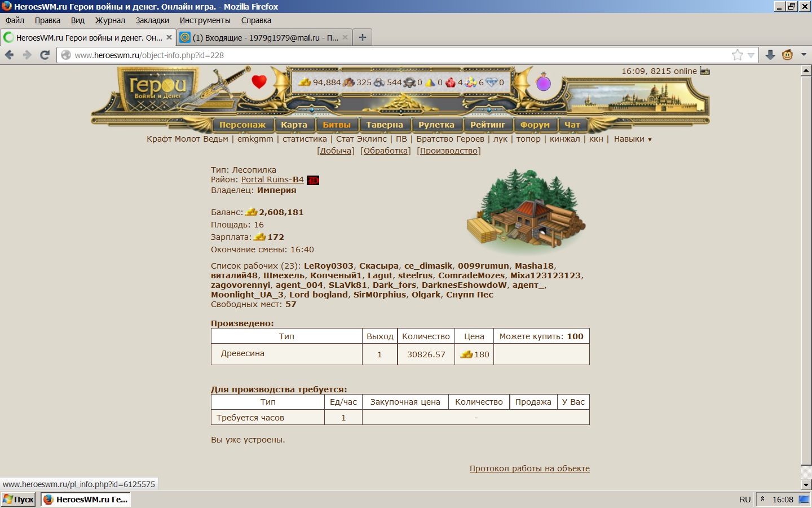Open the Форум game menu
The width and height of the screenshot is (812, 508).
(x=535, y=125)
